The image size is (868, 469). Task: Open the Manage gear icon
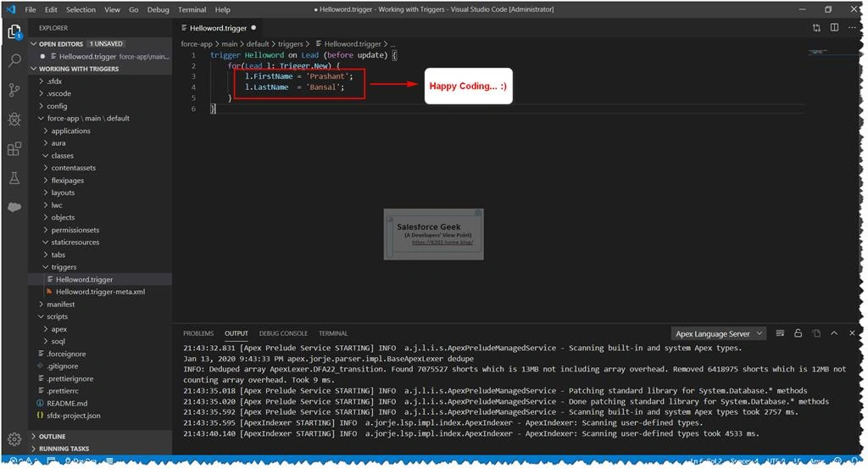click(x=14, y=439)
